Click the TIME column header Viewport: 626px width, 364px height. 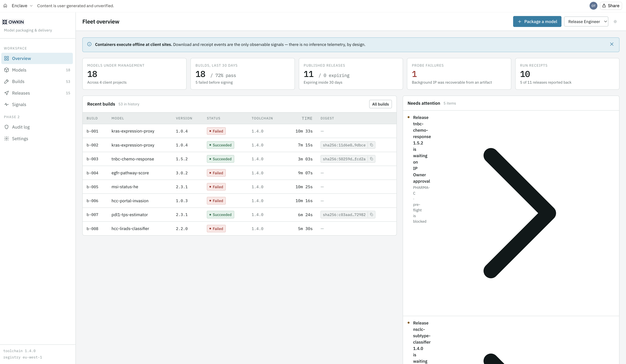point(307,118)
